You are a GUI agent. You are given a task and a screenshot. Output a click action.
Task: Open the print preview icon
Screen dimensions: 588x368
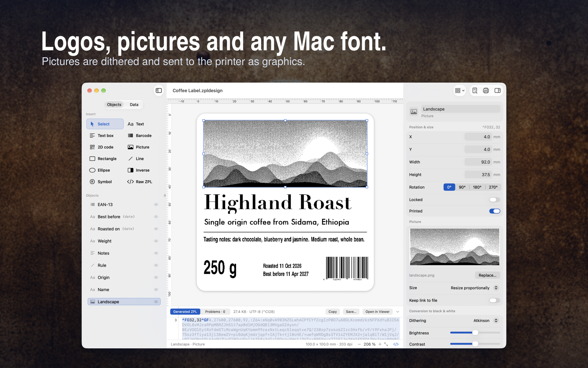pos(475,91)
